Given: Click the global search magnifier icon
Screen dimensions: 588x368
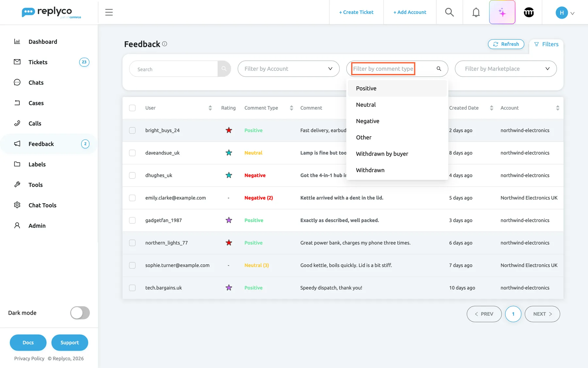Looking at the screenshot, I should (449, 12).
